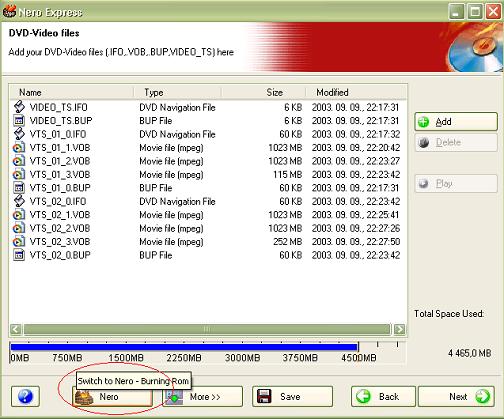This screenshot has width=504, height=419.
Task: Click the blue question mark help icon
Action: [x=25, y=396]
